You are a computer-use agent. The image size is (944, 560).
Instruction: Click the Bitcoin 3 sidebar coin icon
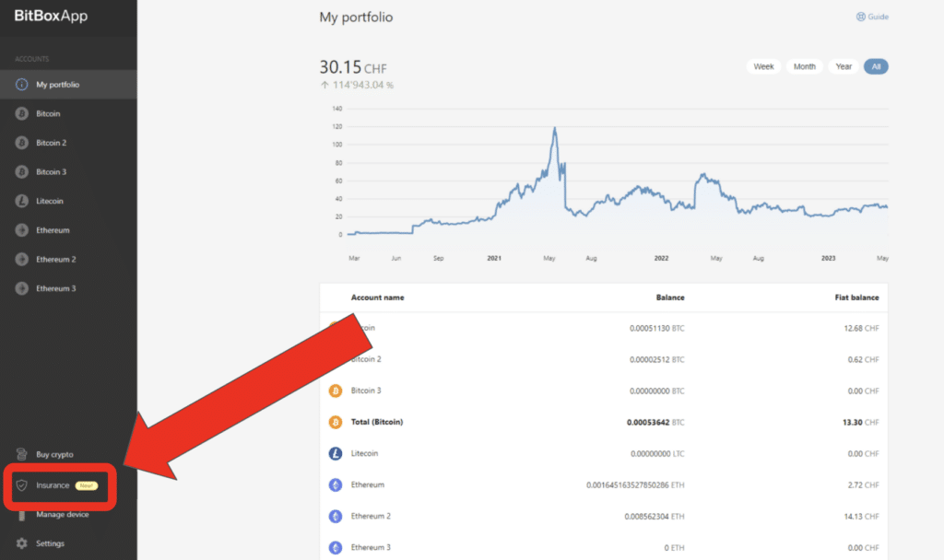(x=21, y=172)
